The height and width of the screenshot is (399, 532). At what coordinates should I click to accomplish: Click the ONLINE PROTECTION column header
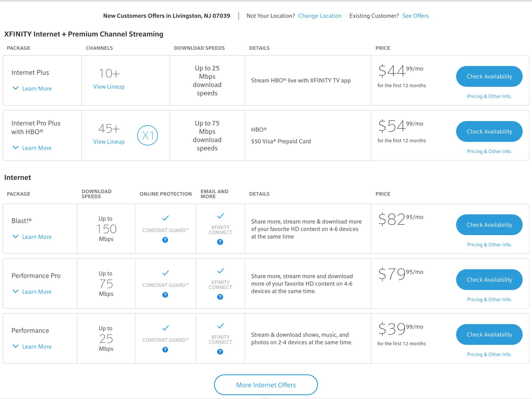click(166, 194)
